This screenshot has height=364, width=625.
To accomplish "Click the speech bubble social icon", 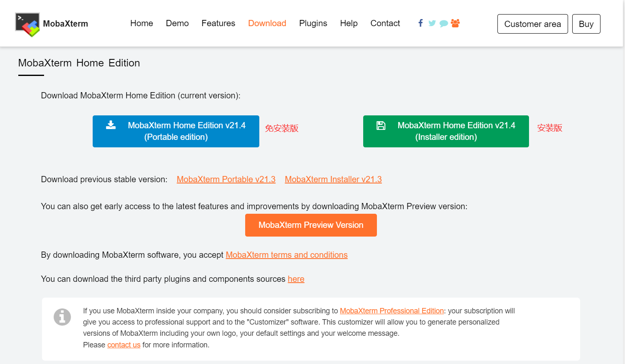I will tap(443, 23).
